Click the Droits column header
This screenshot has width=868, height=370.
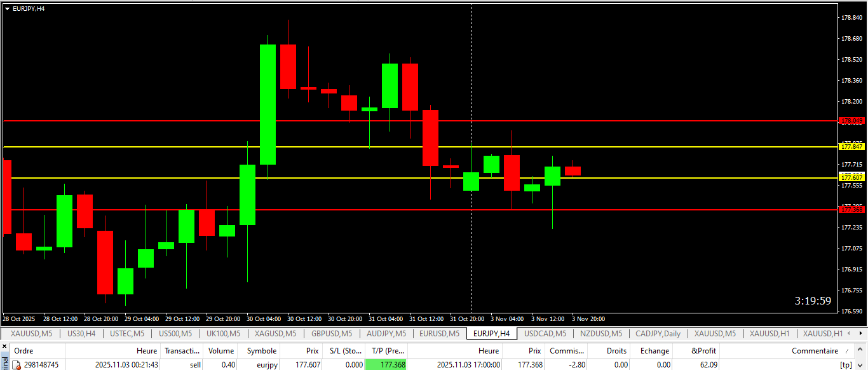[x=609, y=351]
